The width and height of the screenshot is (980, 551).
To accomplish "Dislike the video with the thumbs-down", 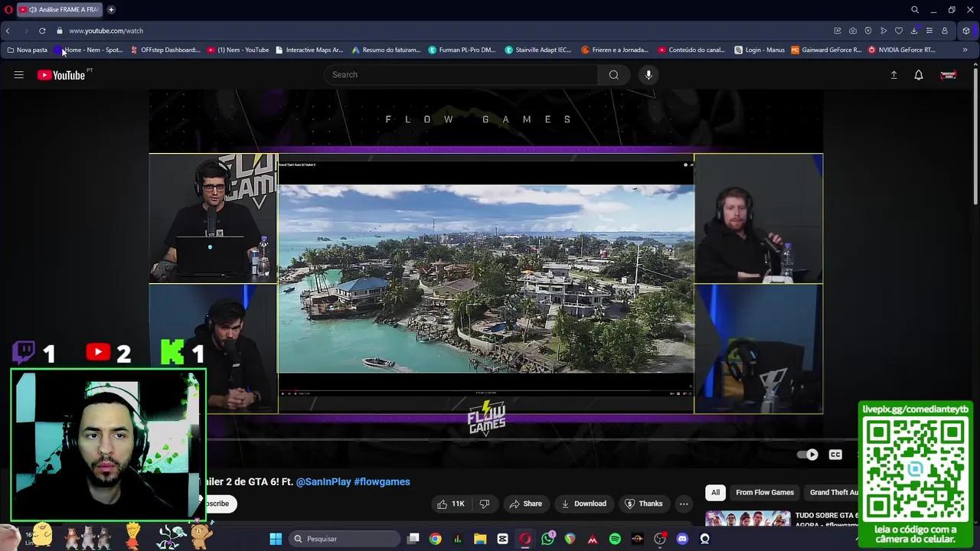I will pos(484,504).
